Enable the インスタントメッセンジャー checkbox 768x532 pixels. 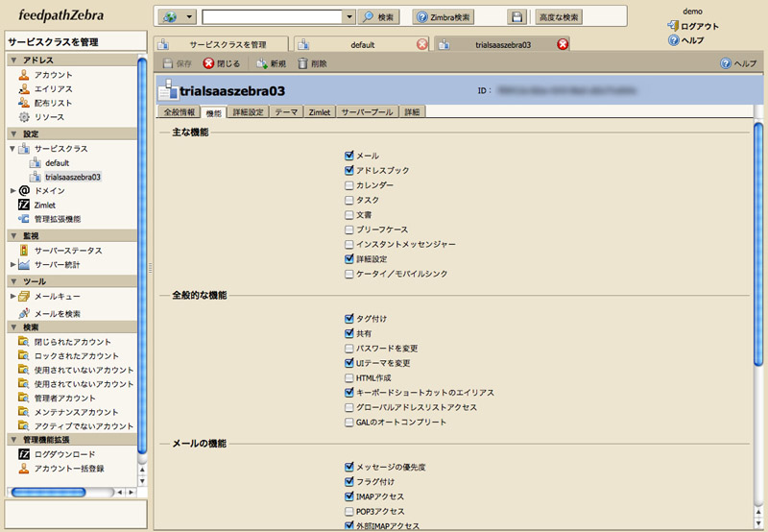pos(348,244)
